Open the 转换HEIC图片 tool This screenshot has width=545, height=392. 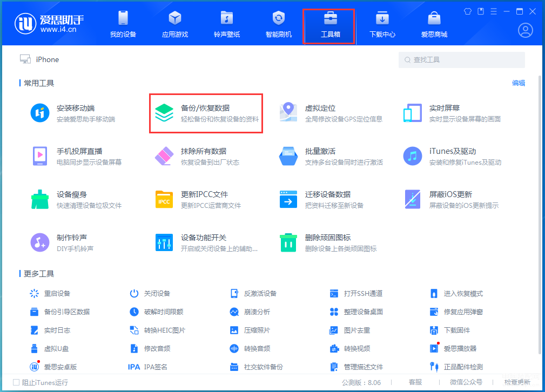click(158, 330)
